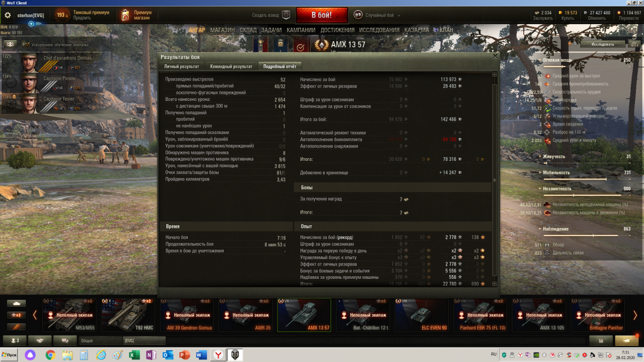
Task: Click the premium shop bag icon
Action: [x=125, y=15]
